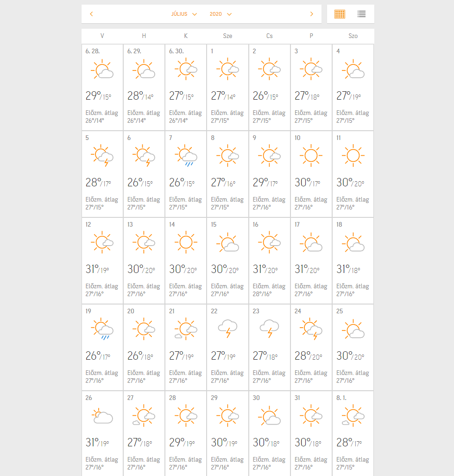Click the thunderstorm icon on day 5
The height and width of the screenshot is (476, 454).
102,157
